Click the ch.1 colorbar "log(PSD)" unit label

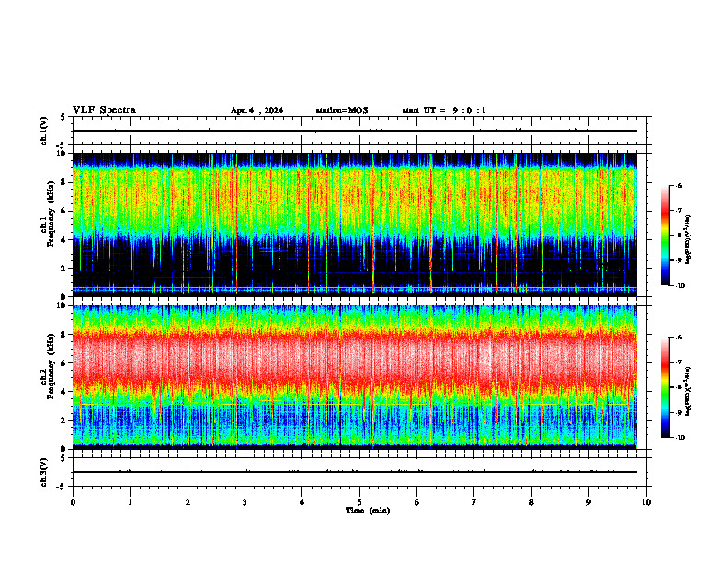click(688, 239)
